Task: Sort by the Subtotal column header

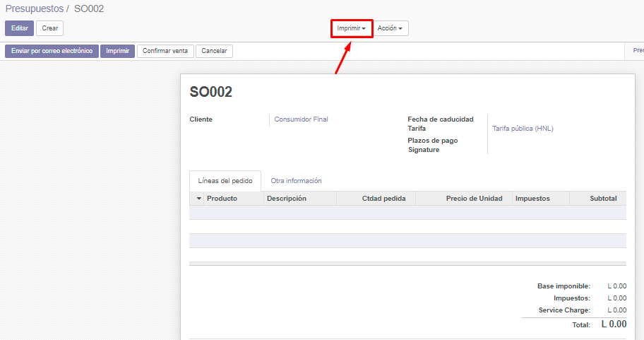Action: point(603,199)
